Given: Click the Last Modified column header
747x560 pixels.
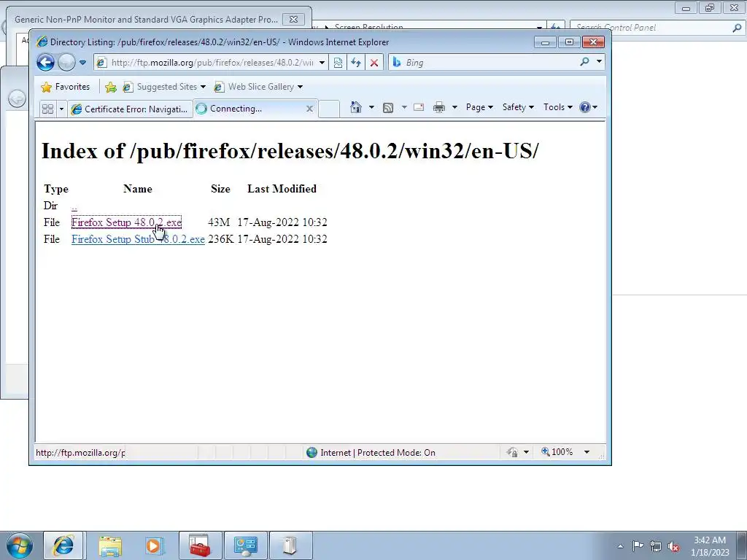Looking at the screenshot, I should pyautogui.click(x=282, y=189).
